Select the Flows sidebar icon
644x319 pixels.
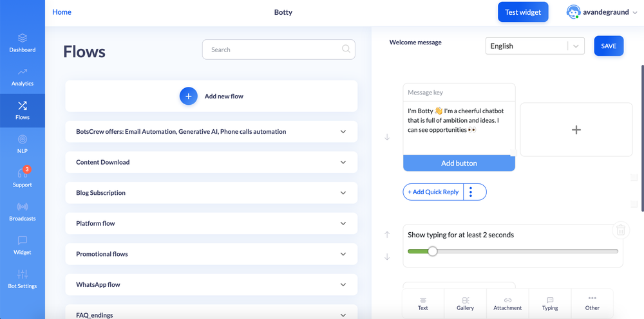tap(22, 105)
